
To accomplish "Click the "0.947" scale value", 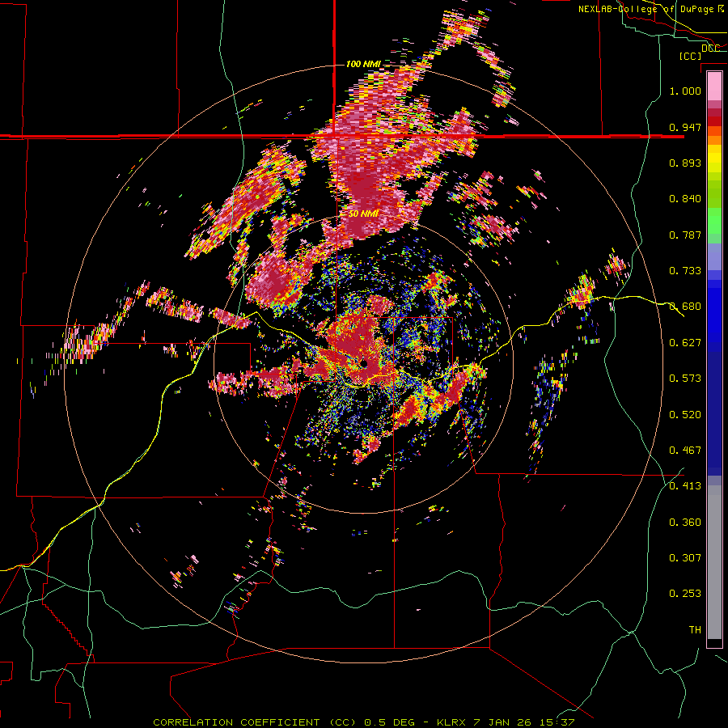I will point(685,127).
